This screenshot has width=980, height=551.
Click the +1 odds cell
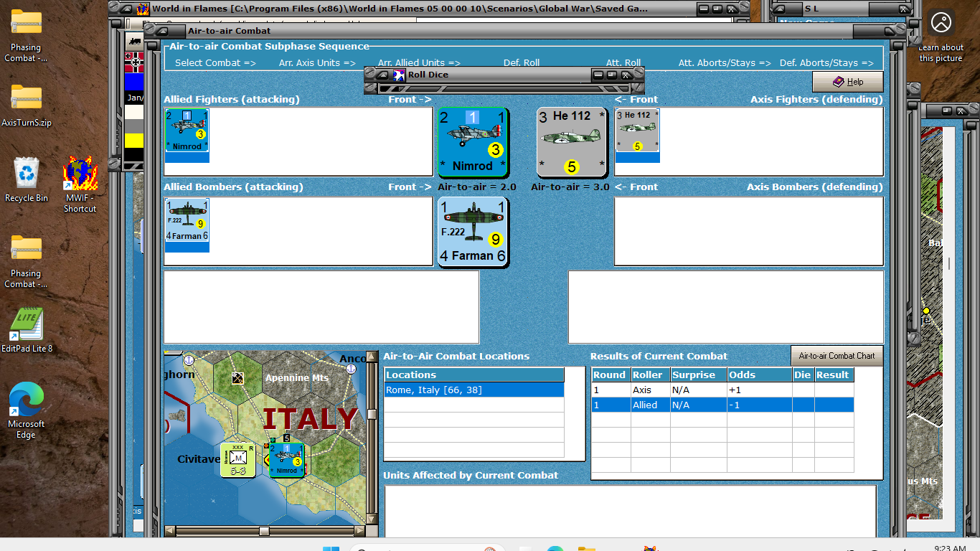tap(759, 390)
